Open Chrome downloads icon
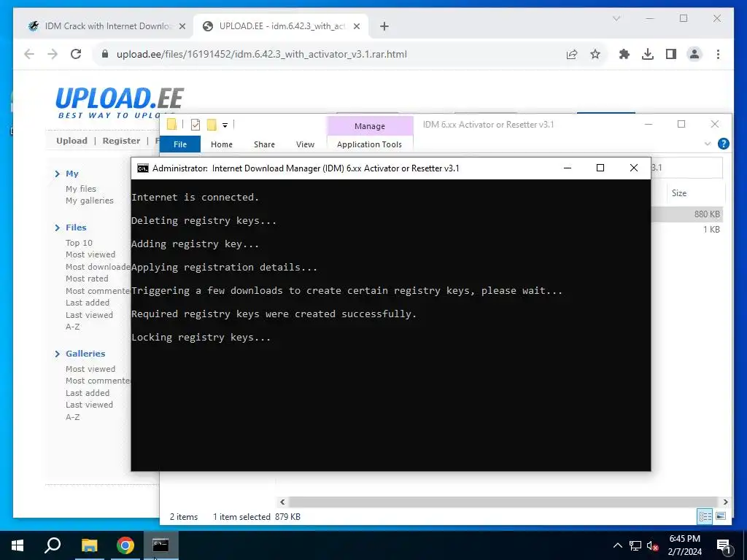 [648, 54]
